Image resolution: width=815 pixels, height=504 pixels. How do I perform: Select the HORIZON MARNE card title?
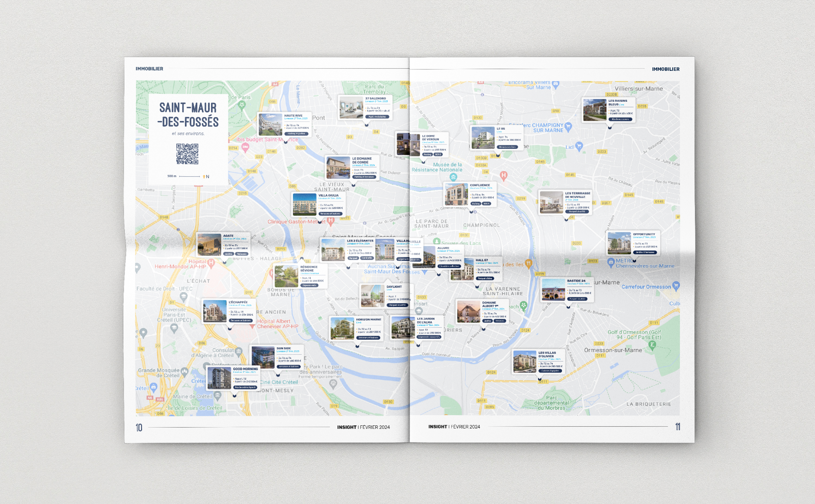[x=368, y=319]
